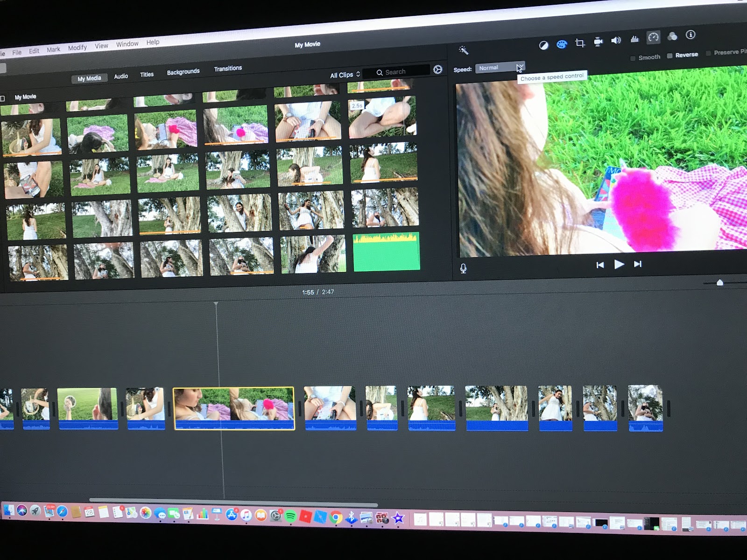Open iMovie star icon in Dock
This screenshot has width=747, height=560.
coord(398,518)
